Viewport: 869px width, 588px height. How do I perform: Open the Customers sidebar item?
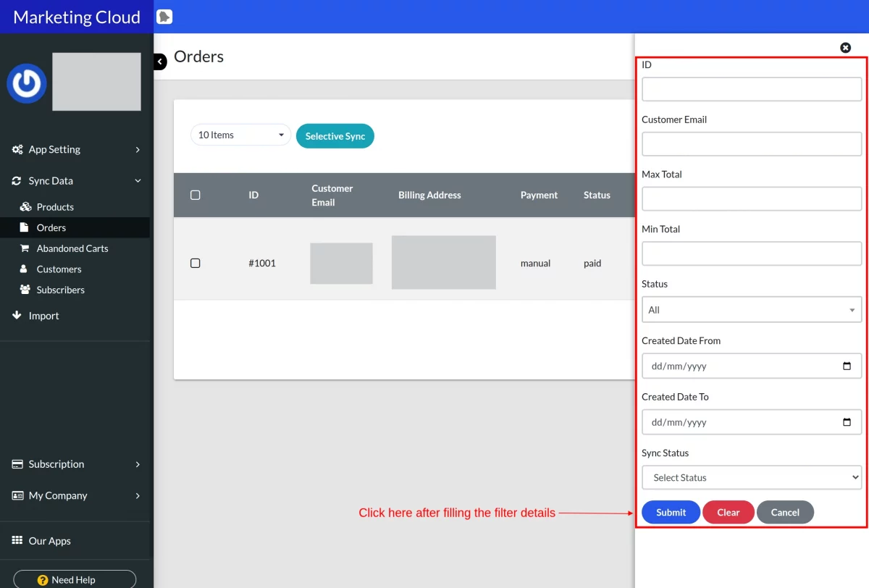tap(59, 269)
